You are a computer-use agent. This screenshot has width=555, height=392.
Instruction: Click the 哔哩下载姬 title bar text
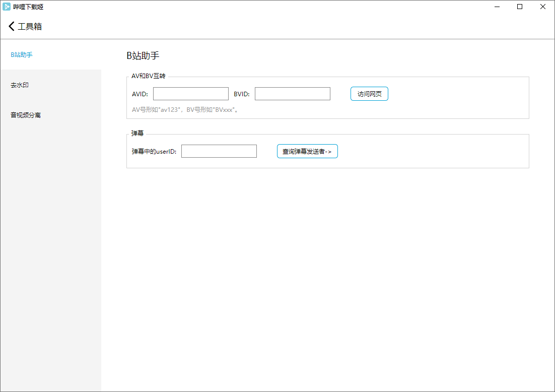coord(28,7)
